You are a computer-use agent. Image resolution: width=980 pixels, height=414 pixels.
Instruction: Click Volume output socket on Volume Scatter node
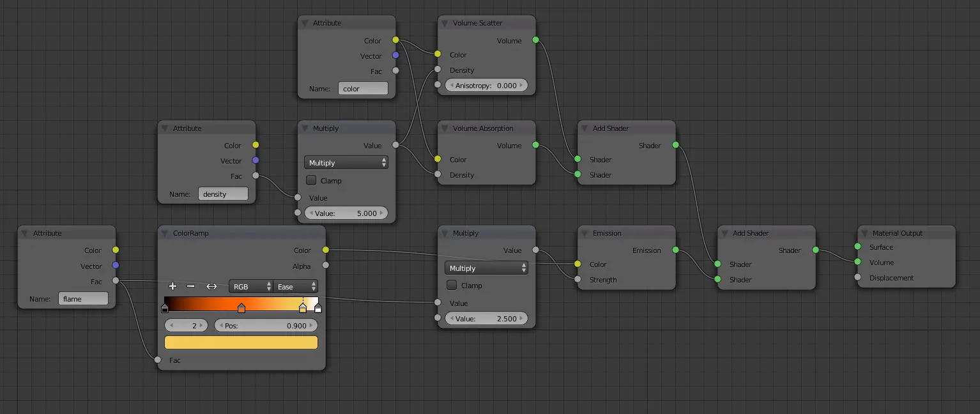tap(535, 40)
